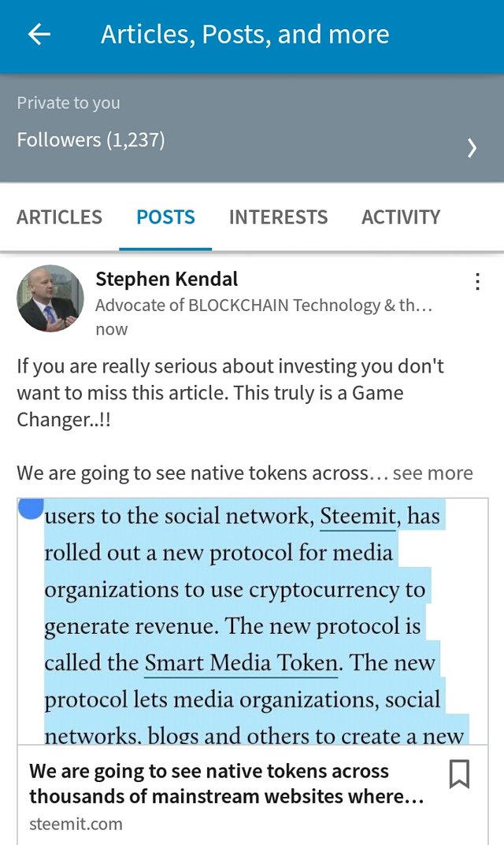Expand the post with "see more"
504x845 pixels.
point(432,473)
